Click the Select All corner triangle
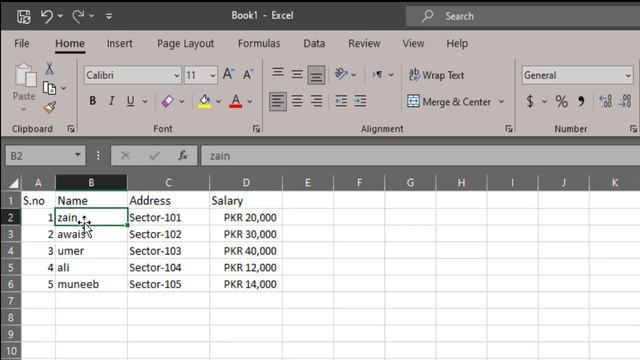 pyautogui.click(x=13, y=183)
